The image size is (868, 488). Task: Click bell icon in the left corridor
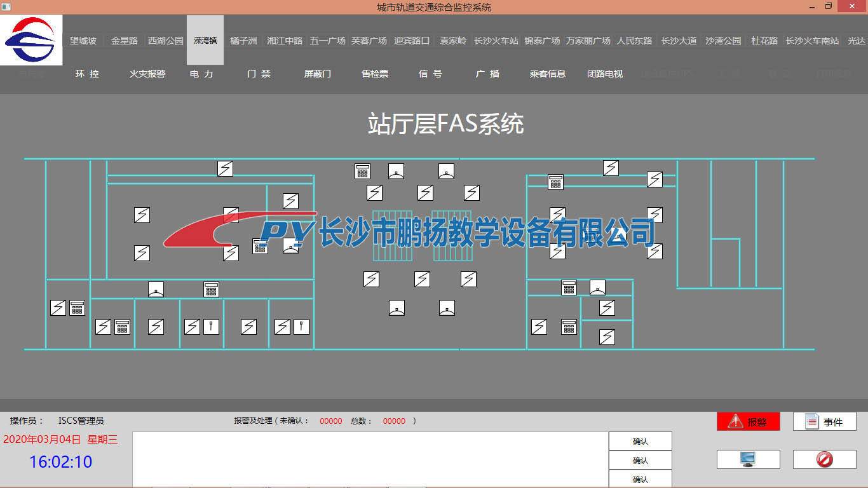156,289
